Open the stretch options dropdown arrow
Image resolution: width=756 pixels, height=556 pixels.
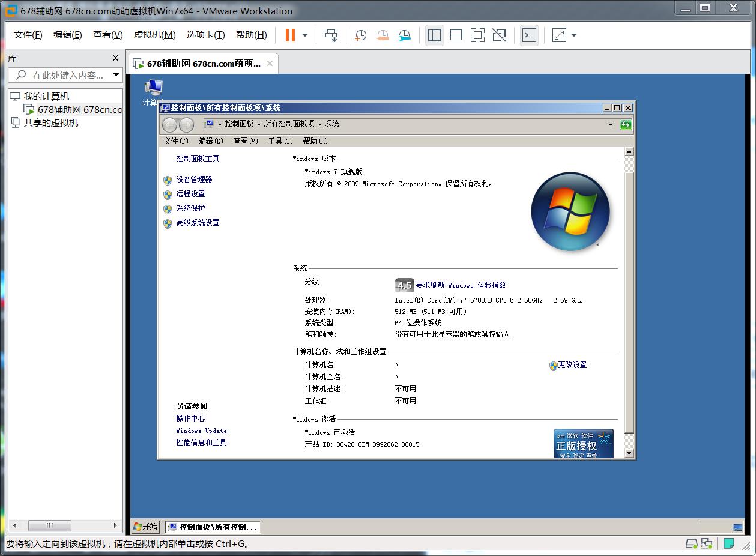[574, 35]
